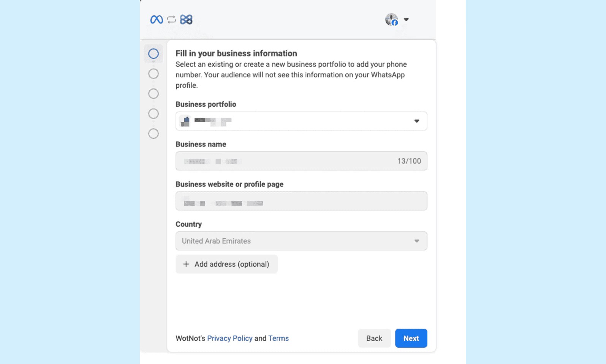The height and width of the screenshot is (364, 606).
Task: Click the Back button
Action: pyautogui.click(x=374, y=338)
